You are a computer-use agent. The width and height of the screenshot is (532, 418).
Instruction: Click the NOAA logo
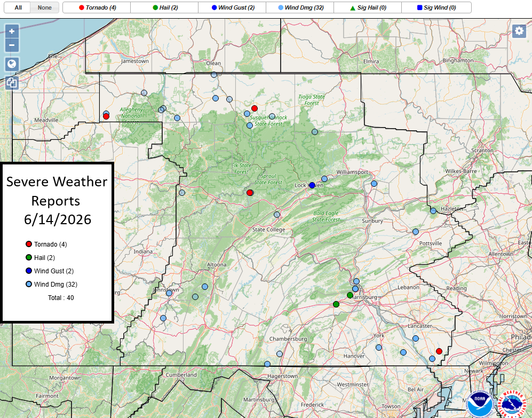pos(479,404)
